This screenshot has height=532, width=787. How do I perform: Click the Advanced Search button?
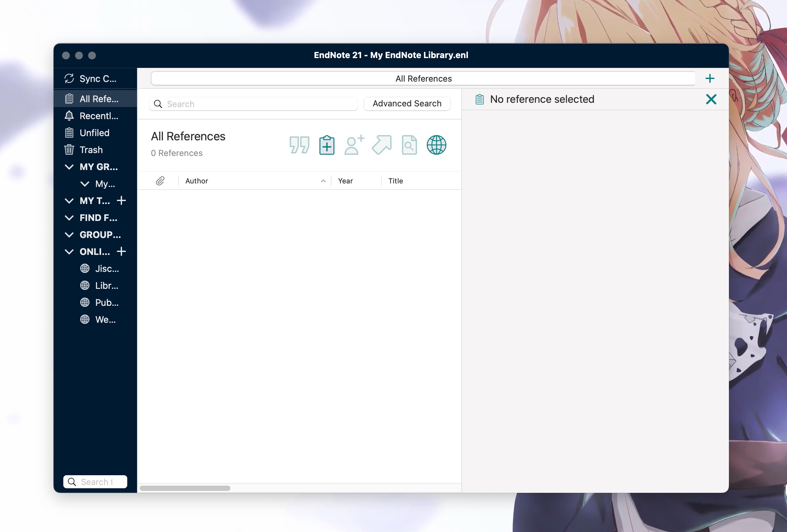[x=407, y=103]
